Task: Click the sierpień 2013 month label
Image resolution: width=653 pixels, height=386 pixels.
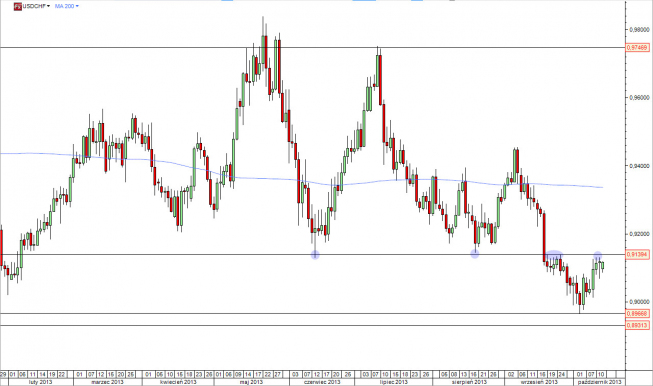Action: [469, 381]
